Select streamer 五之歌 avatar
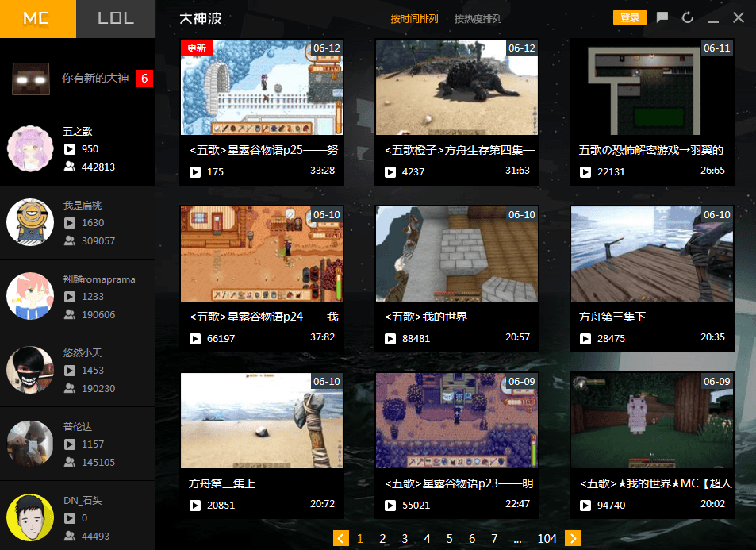This screenshot has width=756, height=550. [x=30, y=148]
